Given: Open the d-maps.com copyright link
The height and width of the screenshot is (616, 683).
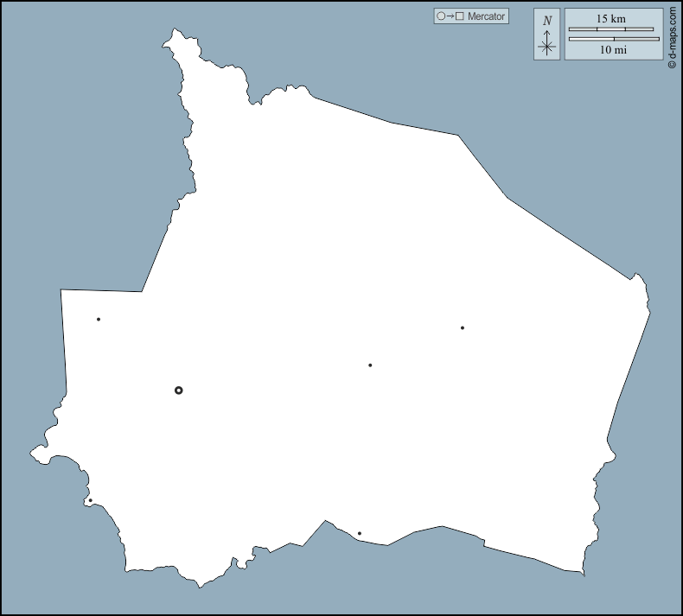Looking at the screenshot, I should [x=672, y=35].
